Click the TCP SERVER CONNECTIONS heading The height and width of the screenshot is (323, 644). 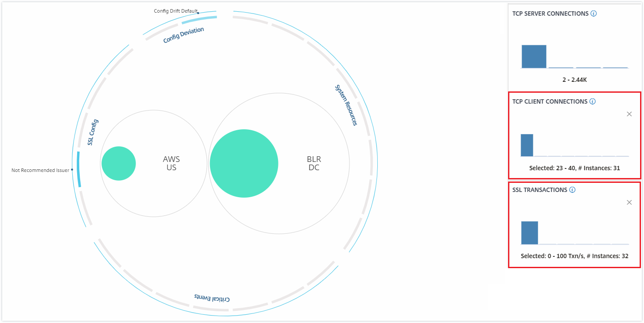click(x=550, y=13)
